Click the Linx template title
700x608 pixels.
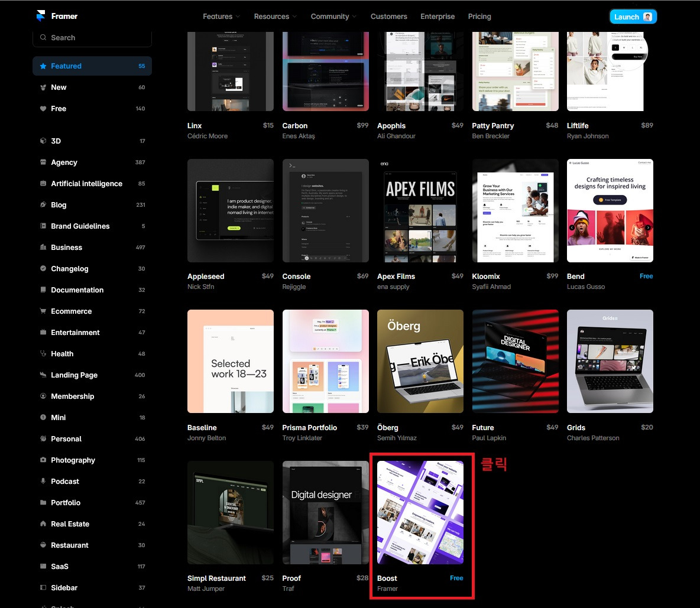195,126
